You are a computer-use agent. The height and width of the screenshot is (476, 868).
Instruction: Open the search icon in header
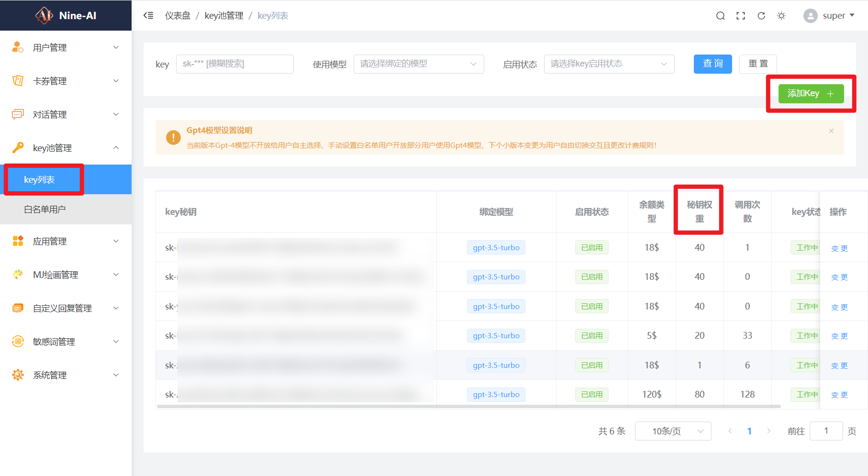[720, 16]
